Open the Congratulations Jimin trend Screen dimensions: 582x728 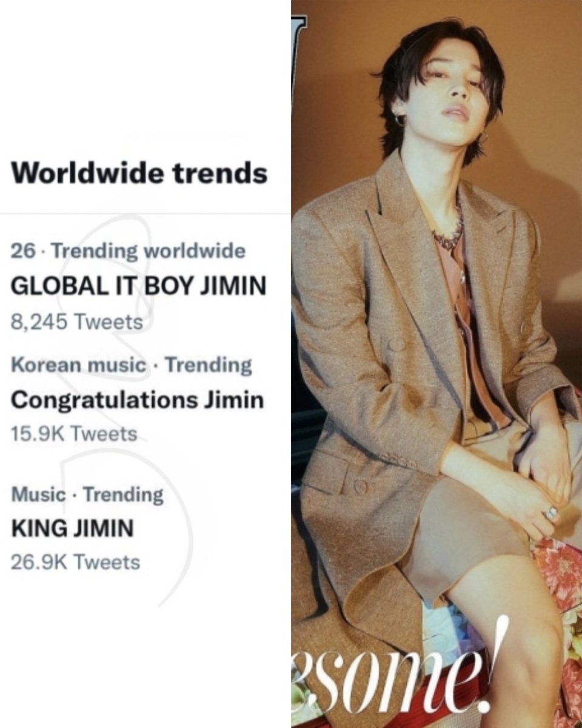pos(137,400)
